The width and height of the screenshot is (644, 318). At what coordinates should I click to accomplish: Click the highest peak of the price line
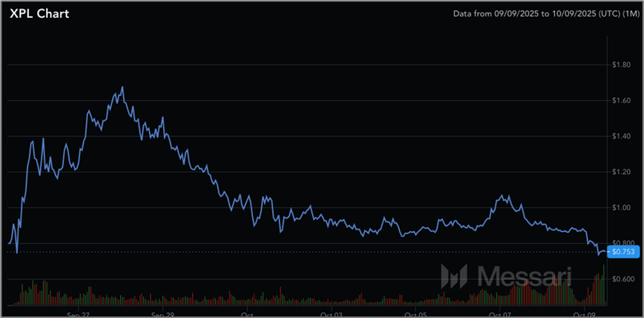[x=122, y=88]
